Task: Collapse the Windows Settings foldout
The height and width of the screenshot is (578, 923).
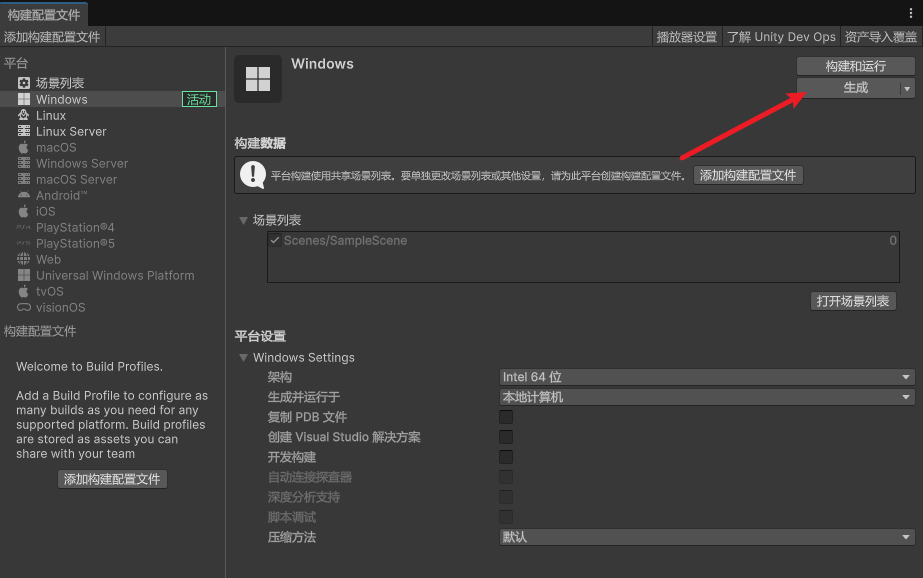Action: point(243,357)
